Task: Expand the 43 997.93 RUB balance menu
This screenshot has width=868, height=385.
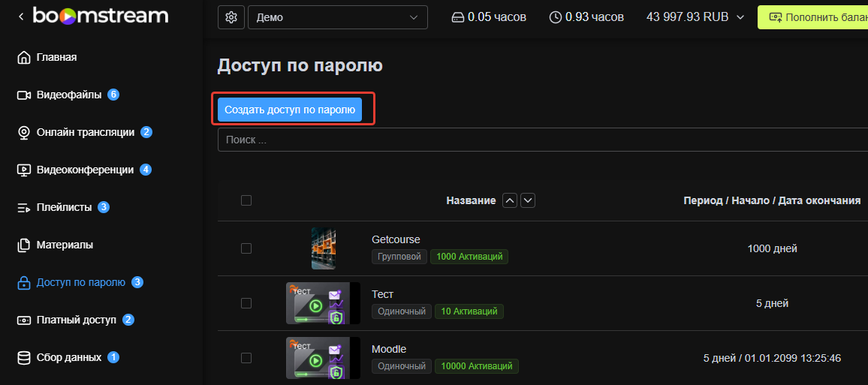Action: click(695, 17)
